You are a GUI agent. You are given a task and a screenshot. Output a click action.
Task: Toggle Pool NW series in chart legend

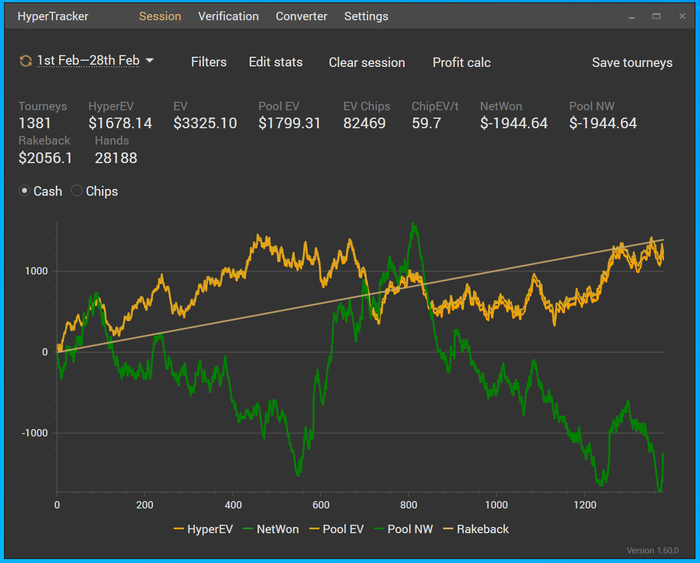403,529
